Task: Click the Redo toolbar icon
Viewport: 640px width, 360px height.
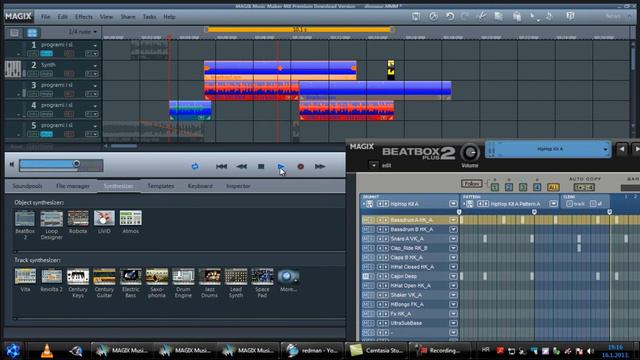Action: [x=464, y=16]
